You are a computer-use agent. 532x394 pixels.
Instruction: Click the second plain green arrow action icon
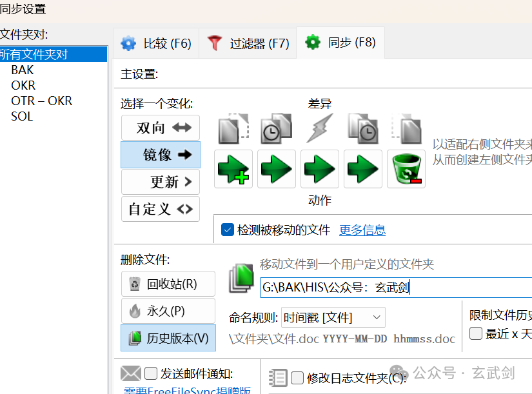(276, 169)
